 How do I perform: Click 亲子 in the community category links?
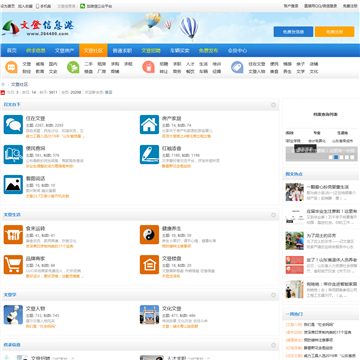300,64
